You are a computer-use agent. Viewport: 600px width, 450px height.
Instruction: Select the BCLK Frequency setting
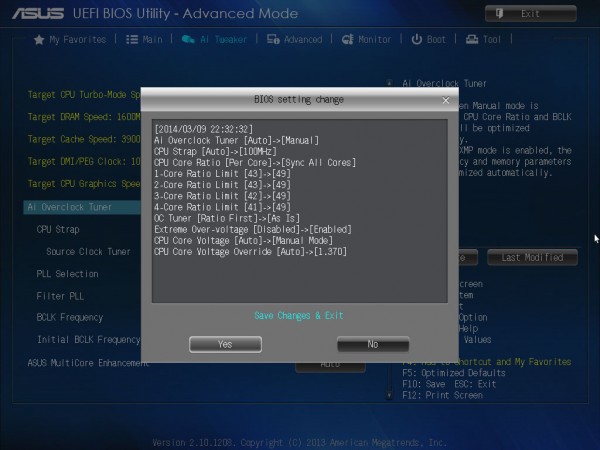point(70,318)
